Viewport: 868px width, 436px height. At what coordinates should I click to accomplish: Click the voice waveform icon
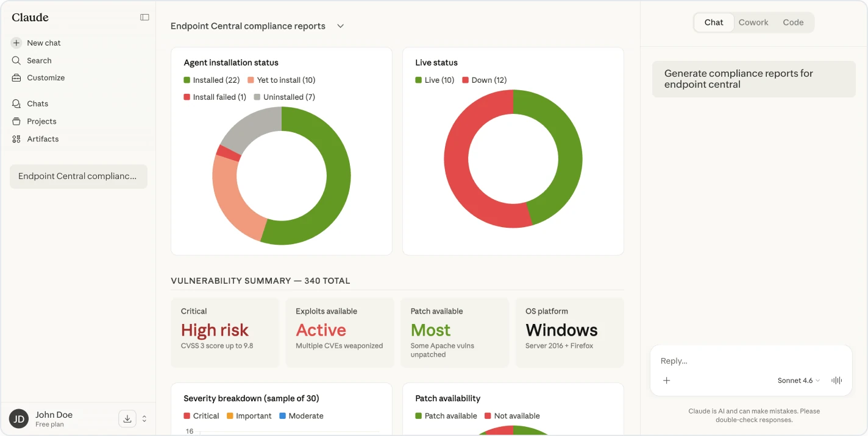(837, 381)
